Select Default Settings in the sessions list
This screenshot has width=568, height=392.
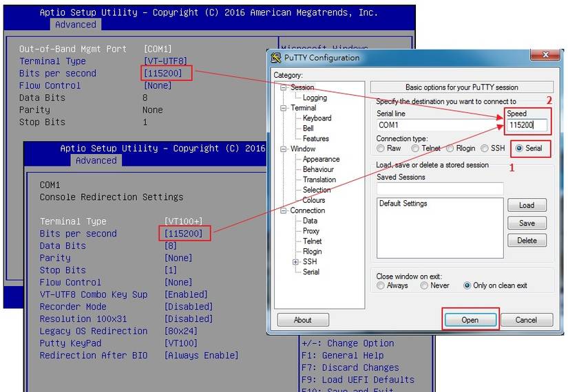[x=403, y=204]
